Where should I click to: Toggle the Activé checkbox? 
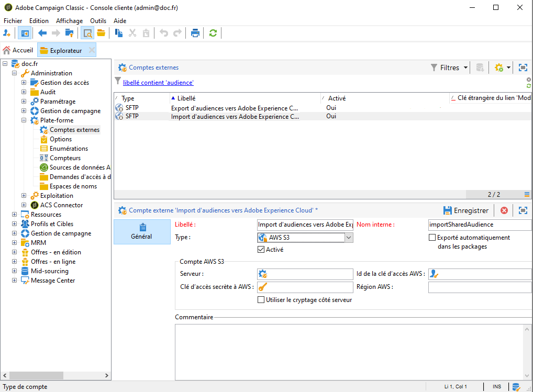[x=261, y=249]
